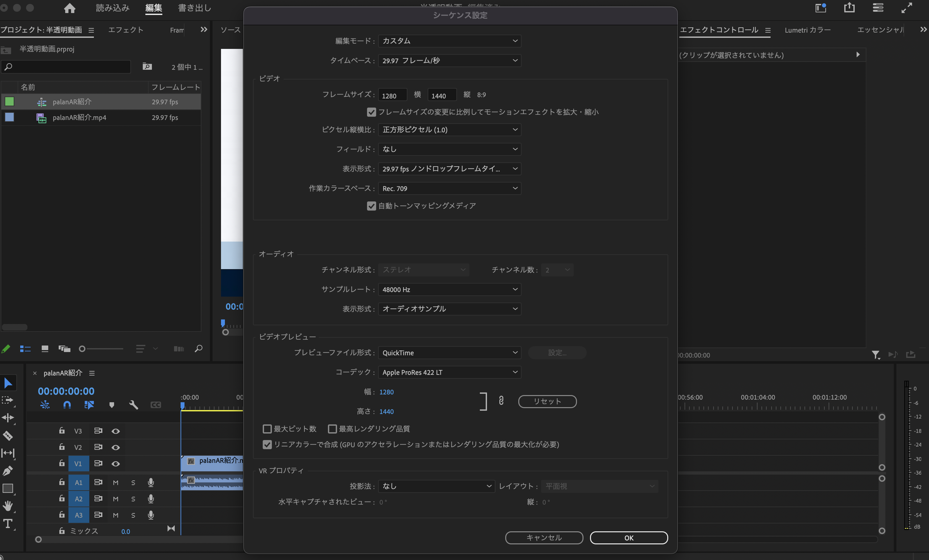Open the 編集モード dropdown
The image size is (929, 560).
[450, 41]
